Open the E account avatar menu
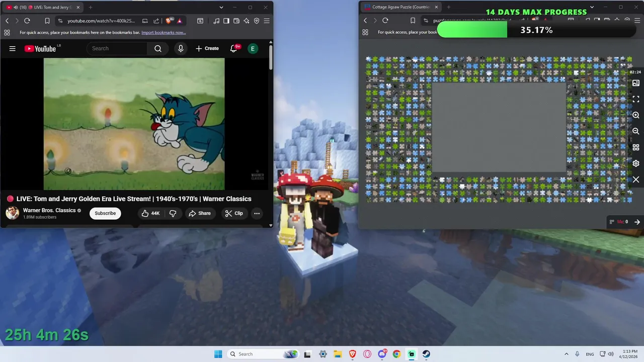Screen dimensions: 644x362 [253, 48]
